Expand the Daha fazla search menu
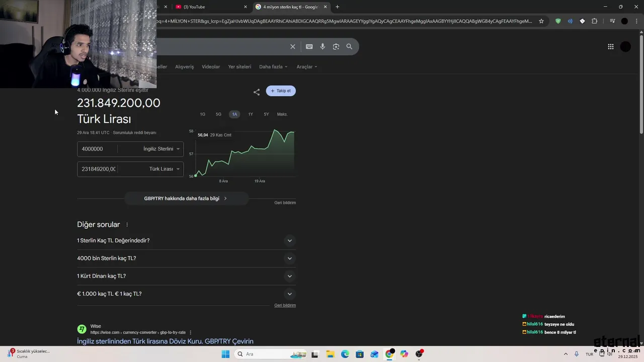 [x=273, y=67]
